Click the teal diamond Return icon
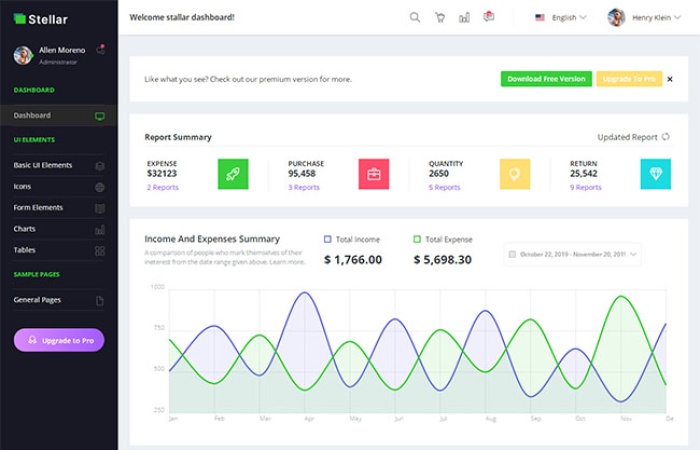 [655, 174]
